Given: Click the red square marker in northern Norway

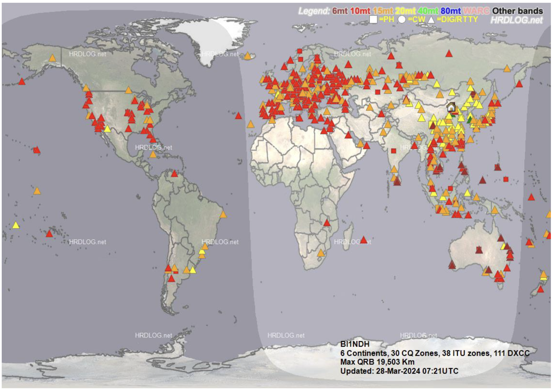Looking at the screenshot, I should coord(300,51).
